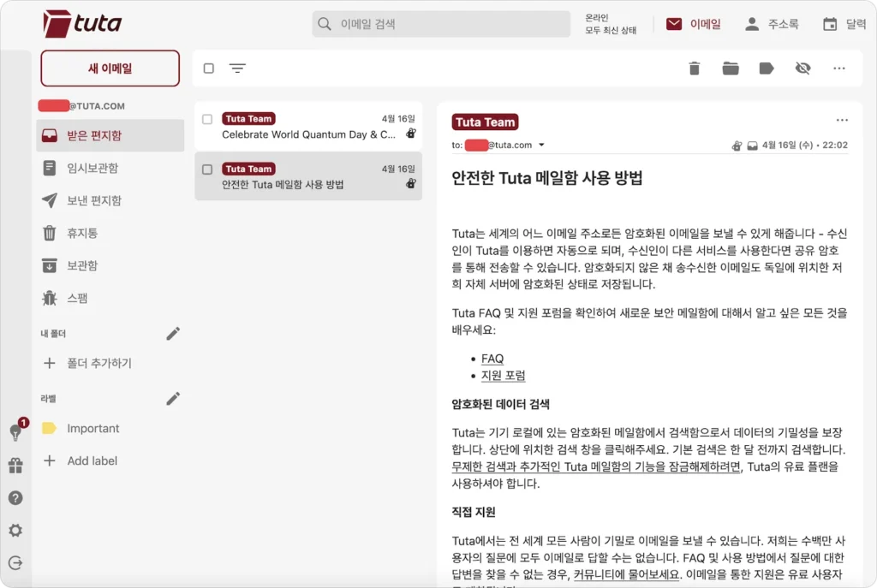Open the three-dot menu in mail header
Viewport: 877px width, 588px height.
(x=842, y=120)
